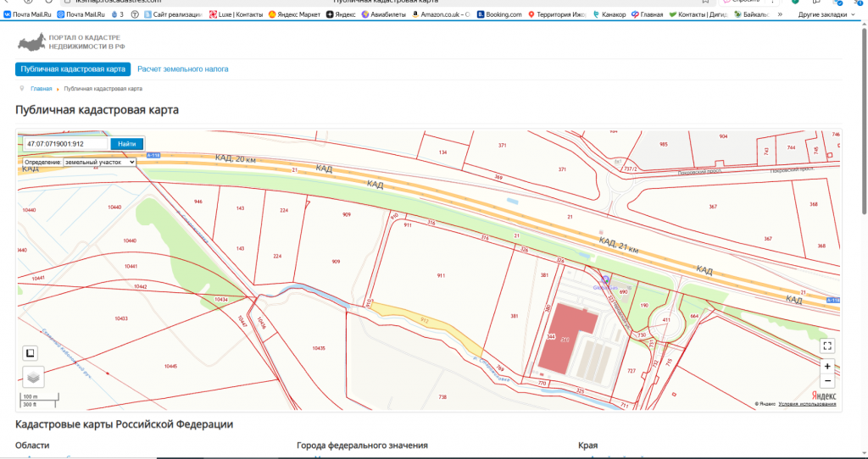
Task: Open the Определение object type dropdown
Action: click(100, 162)
